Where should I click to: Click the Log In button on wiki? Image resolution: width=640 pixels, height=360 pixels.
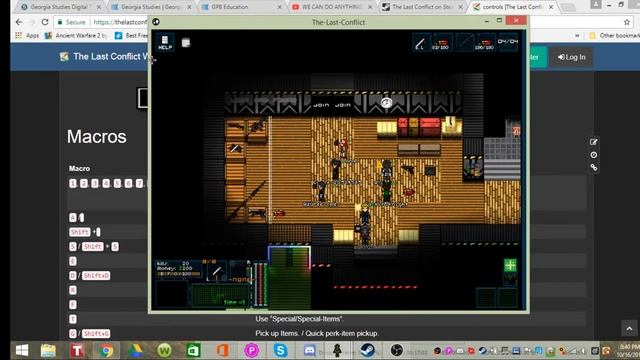point(571,57)
